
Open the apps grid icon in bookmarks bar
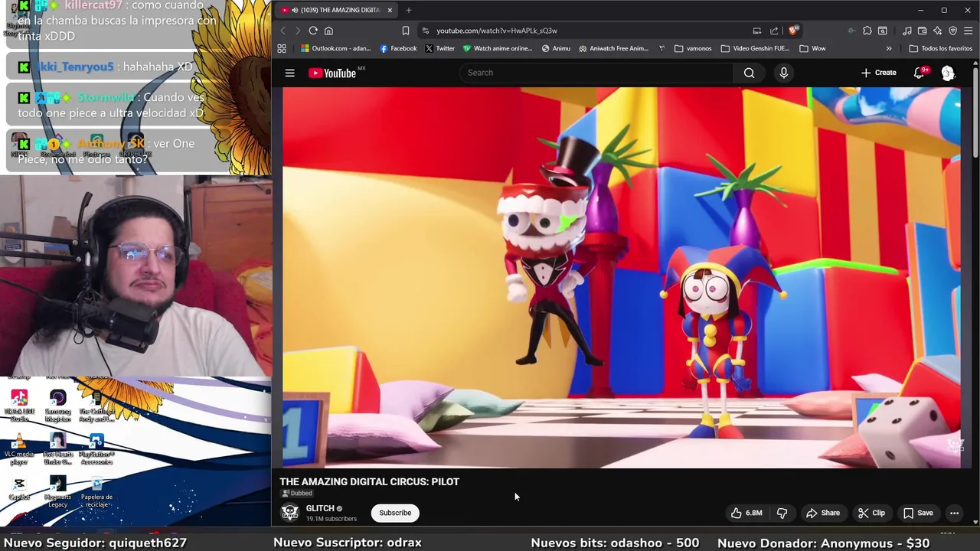[x=282, y=48]
